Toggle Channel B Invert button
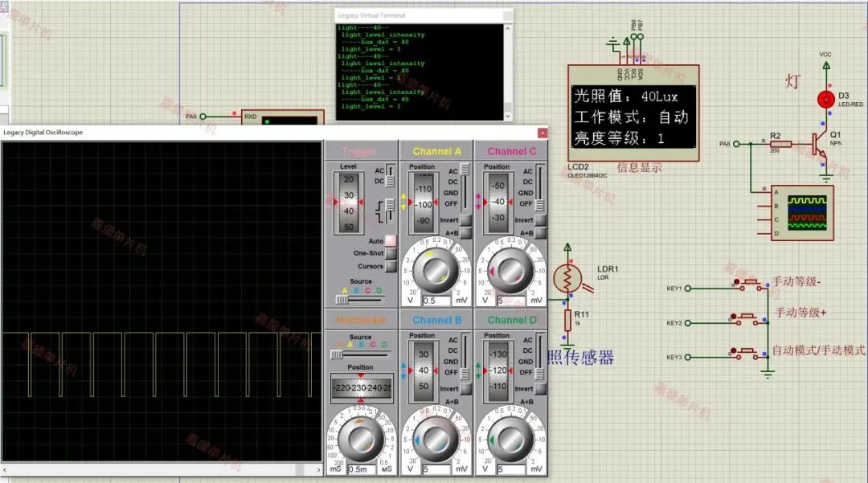 click(466, 389)
